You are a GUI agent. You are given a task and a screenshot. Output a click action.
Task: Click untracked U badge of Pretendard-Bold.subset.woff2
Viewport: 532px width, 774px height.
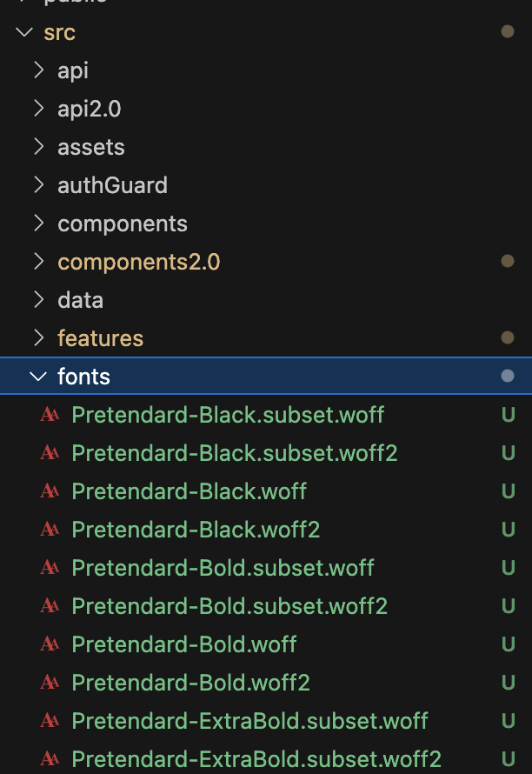[x=509, y=606]
